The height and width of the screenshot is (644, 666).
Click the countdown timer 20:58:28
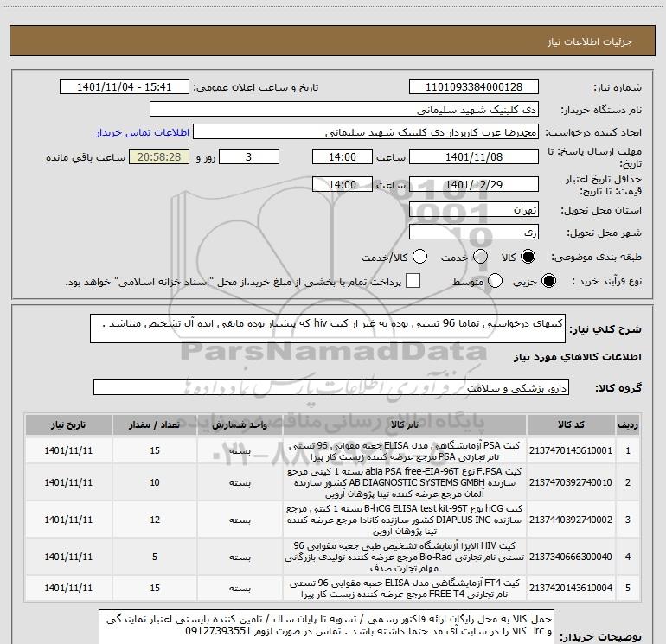coord(159,157)
